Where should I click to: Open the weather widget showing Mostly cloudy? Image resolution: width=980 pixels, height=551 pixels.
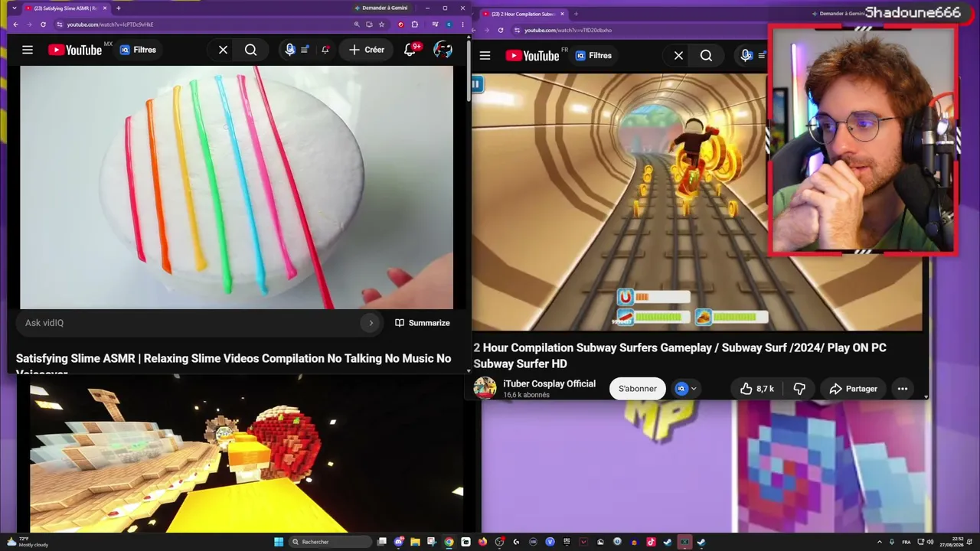28,542
